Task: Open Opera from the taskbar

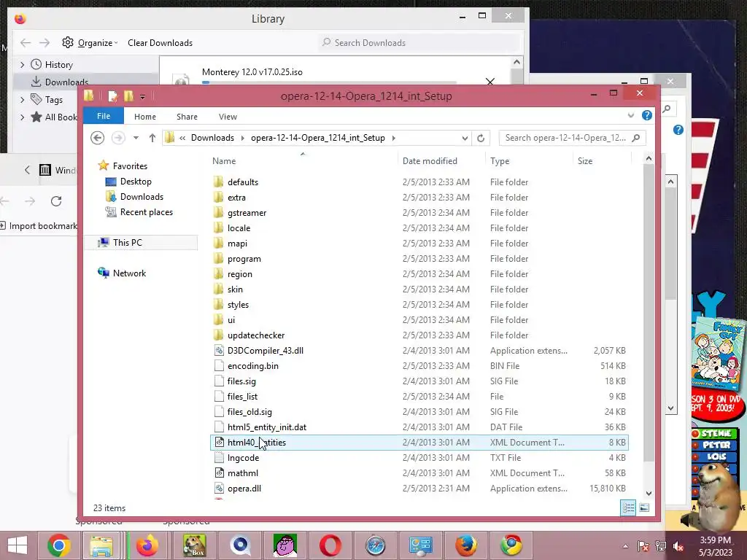Action: pyautogui.click(x=330, y=545)
